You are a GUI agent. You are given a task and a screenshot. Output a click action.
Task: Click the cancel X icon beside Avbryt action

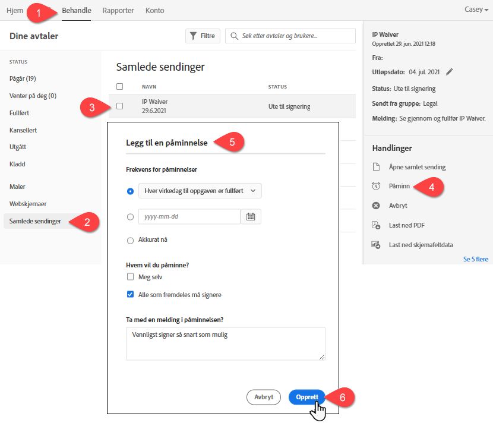click(376, 206)
